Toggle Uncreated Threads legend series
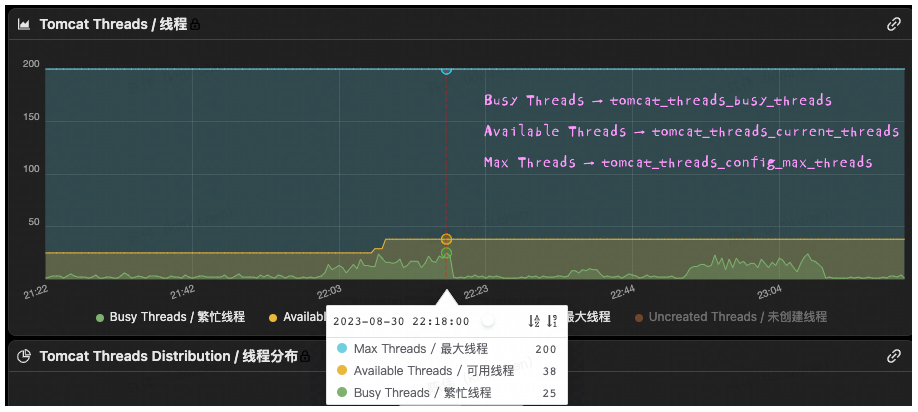The width and height of the screenshot is (918, 412). (731, 317)
